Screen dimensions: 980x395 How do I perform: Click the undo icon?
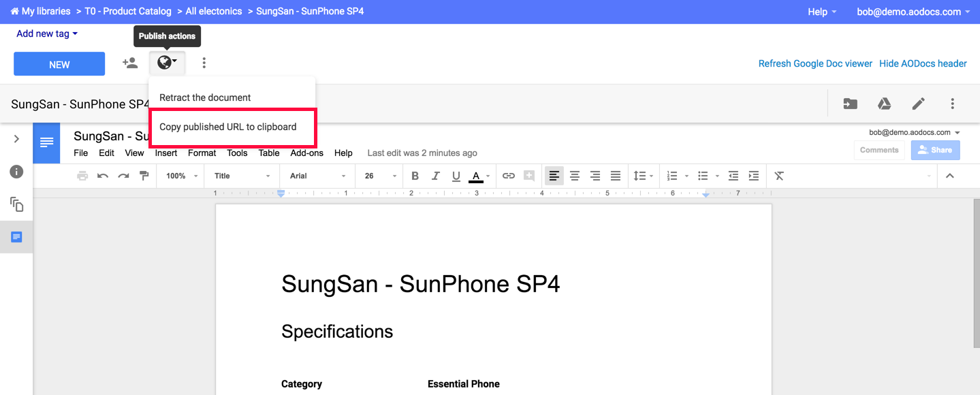point(103,176)
